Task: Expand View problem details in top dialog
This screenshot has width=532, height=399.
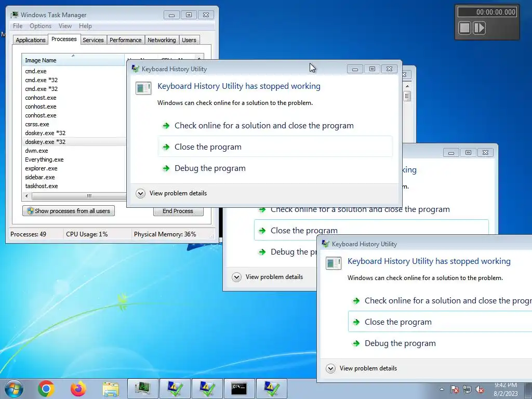Action: tap(171, 193)
